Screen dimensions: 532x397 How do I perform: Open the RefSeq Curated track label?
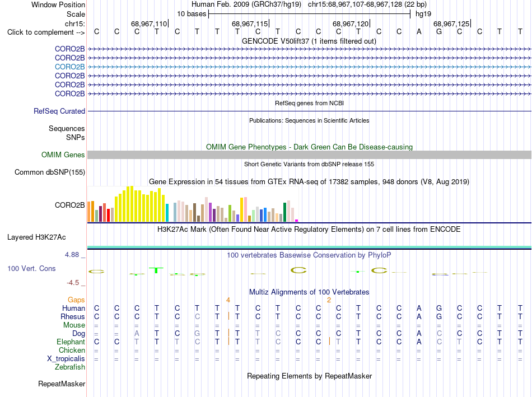coord(59,111)
